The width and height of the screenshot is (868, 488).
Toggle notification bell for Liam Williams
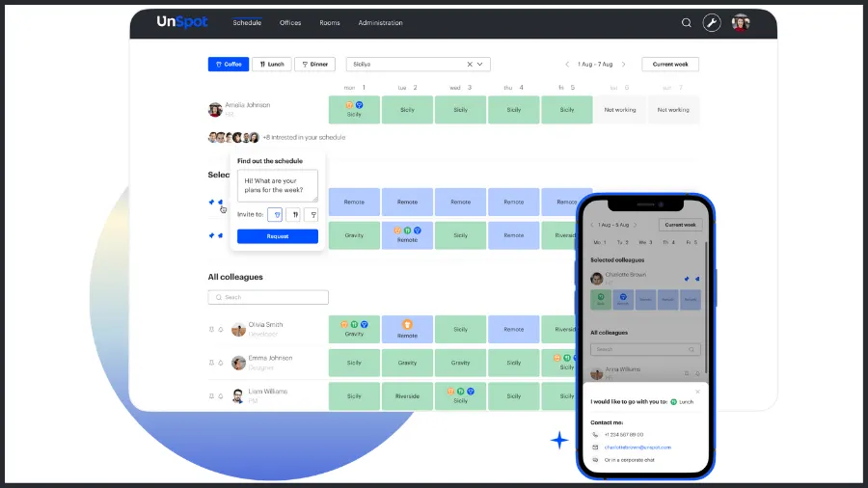tap(220, 396)
